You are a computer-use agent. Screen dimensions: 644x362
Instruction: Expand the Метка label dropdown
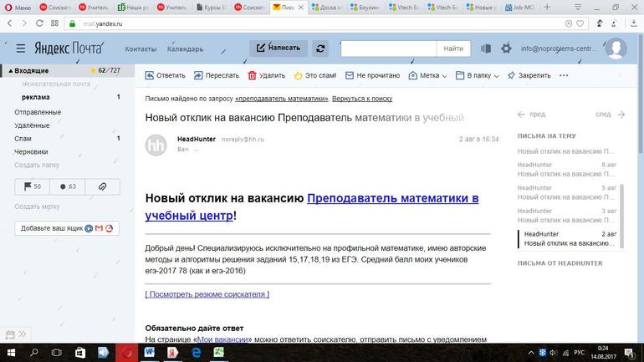click(427, 75)
